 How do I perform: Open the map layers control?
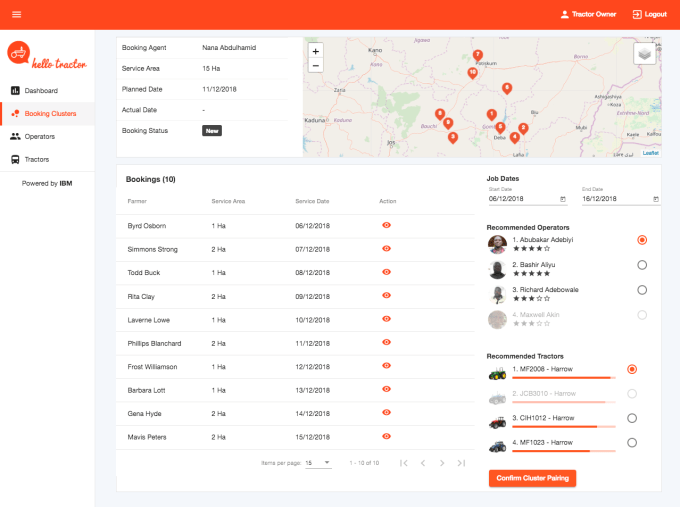pyautogui.click(x=644, y=54)
